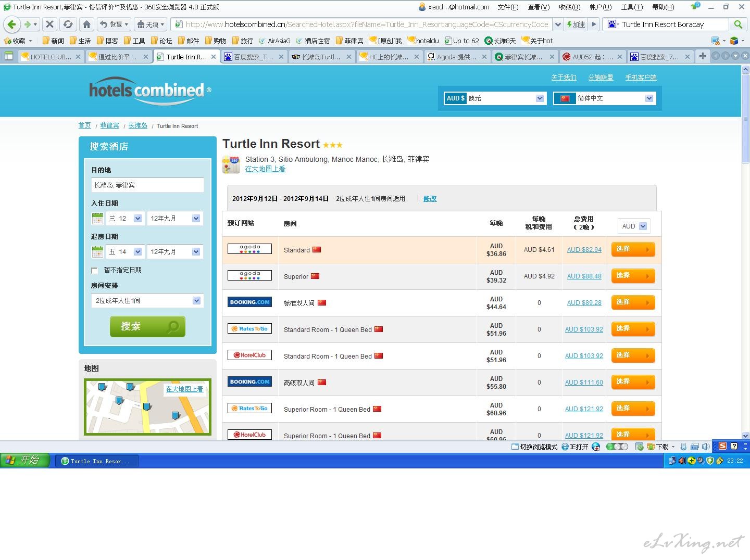The height and width of the screenshot is (560, 750).
Task: Click the browser back arrow button
Action: click(x=12, y=24)
